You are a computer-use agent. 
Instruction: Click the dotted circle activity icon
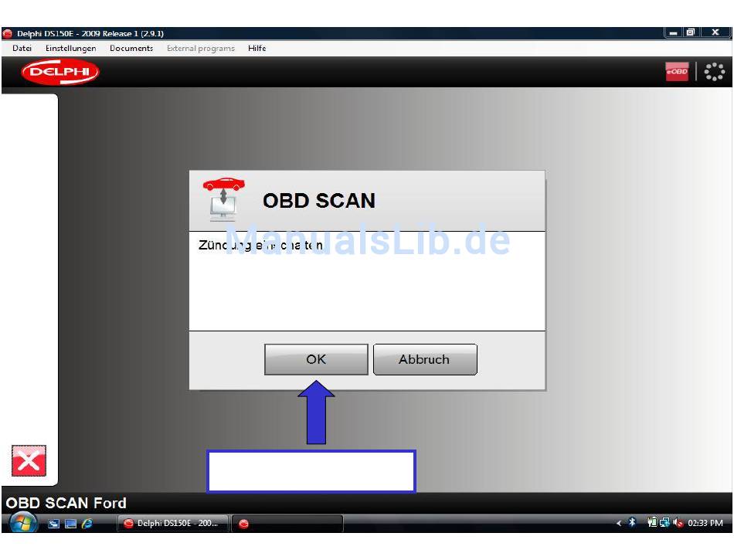[715, 72]
